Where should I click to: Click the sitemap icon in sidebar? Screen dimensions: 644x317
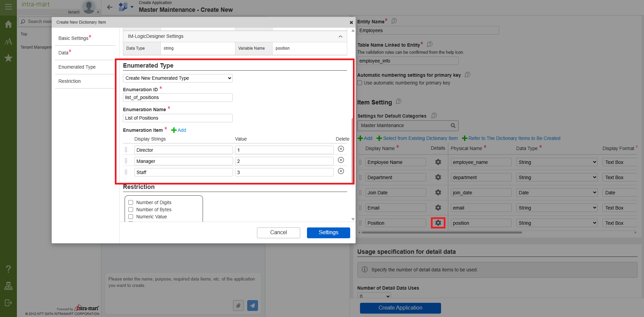[x=8, y=286]
